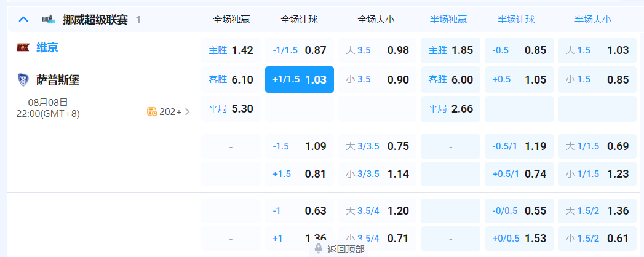
Task: Pick 大 1.5/2 at 1.36
Action: pos(597,211)
